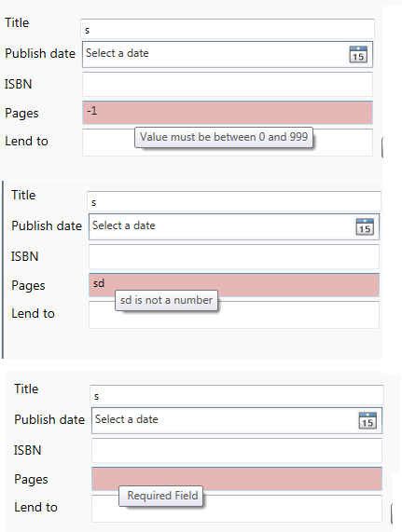Click the Pages field containing sd
402x532 pixels.
tap(234, 285)
